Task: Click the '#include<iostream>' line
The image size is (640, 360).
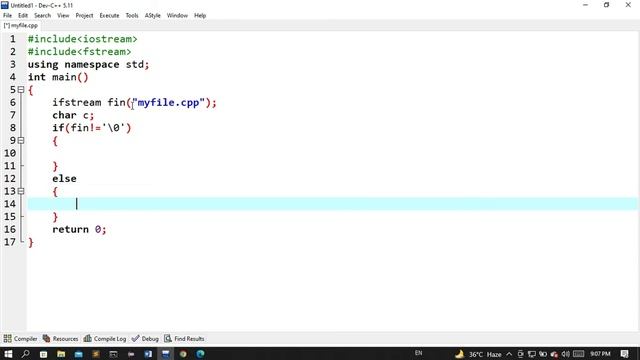Action: tap(82, 39)
